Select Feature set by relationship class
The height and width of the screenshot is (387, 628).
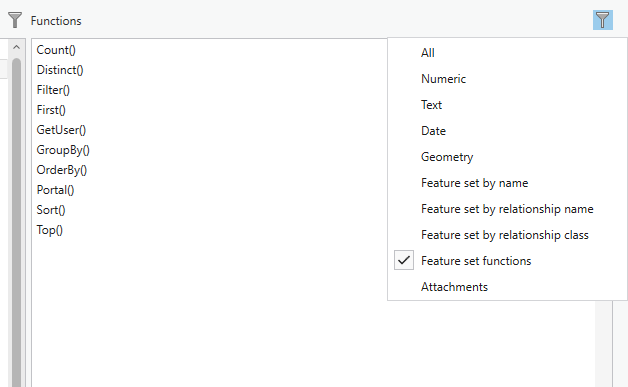(x=505, y=235)
